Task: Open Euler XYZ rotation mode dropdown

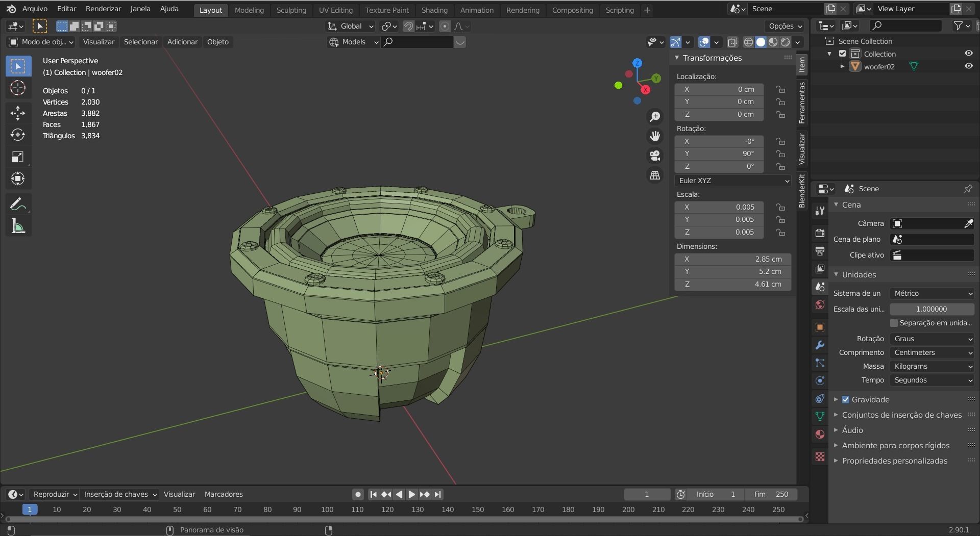Action: tap(733, 181)
